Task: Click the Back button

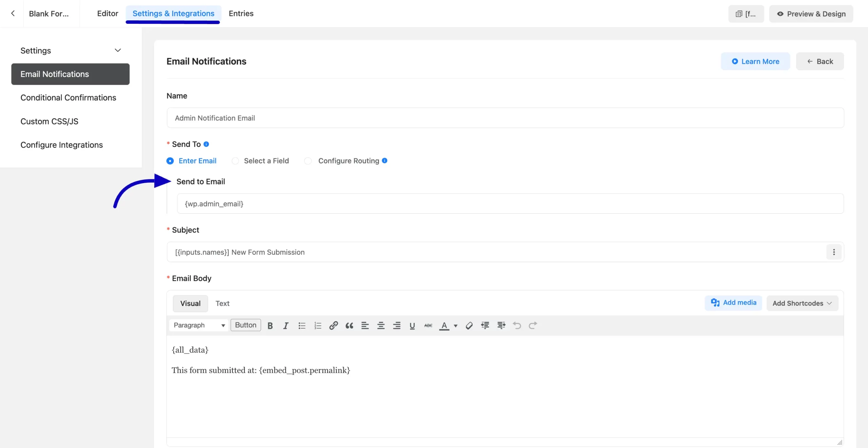Action: point(820,61)
